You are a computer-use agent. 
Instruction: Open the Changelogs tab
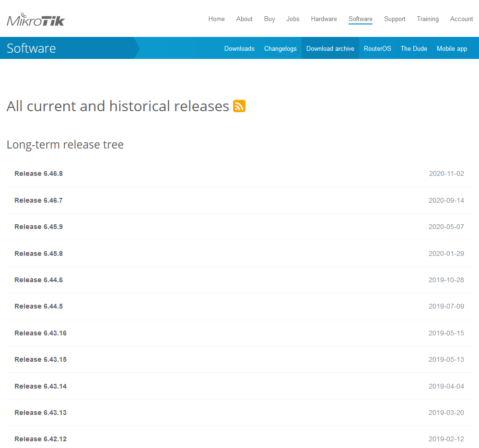280,48
